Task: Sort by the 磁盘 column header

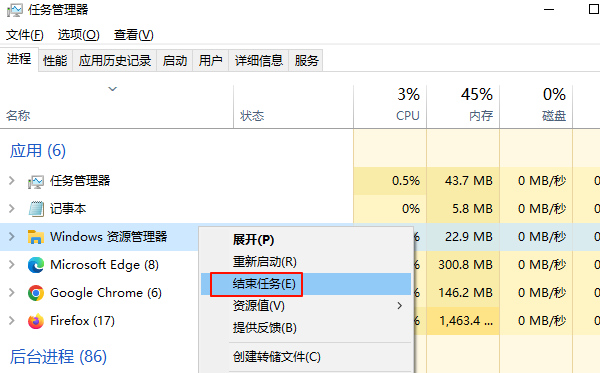Action: pyautogui.click(x=536, y=107)
